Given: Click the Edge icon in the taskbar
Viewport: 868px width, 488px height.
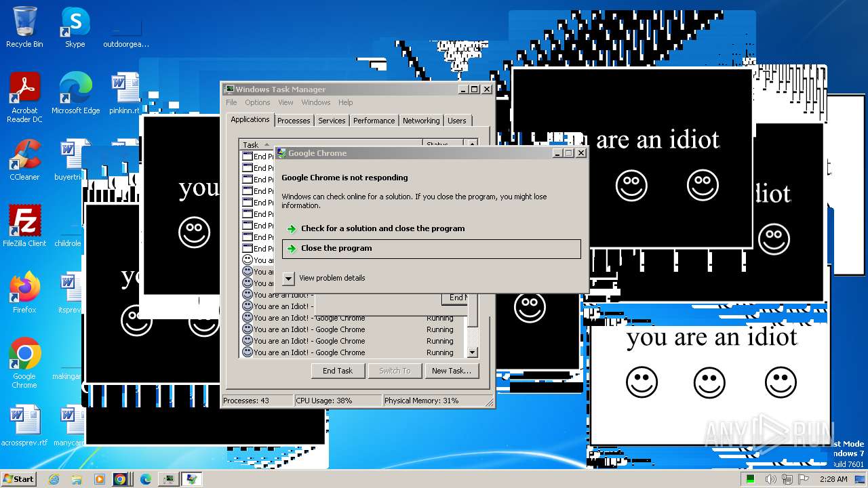Looking at the screenshot, I should [146, 479].
